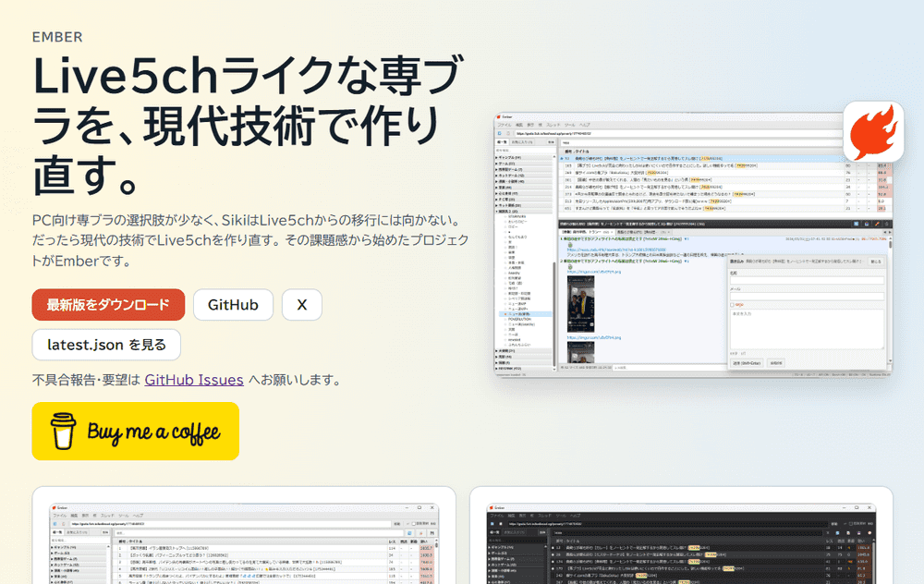
Task: Open the large hero Ember app screenshot
Action: coord(693,243)
